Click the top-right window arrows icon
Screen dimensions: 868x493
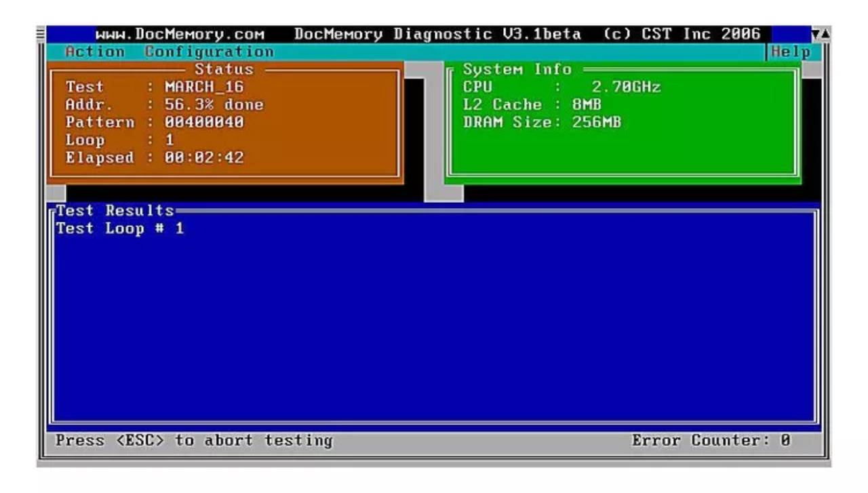click(819, 34)
